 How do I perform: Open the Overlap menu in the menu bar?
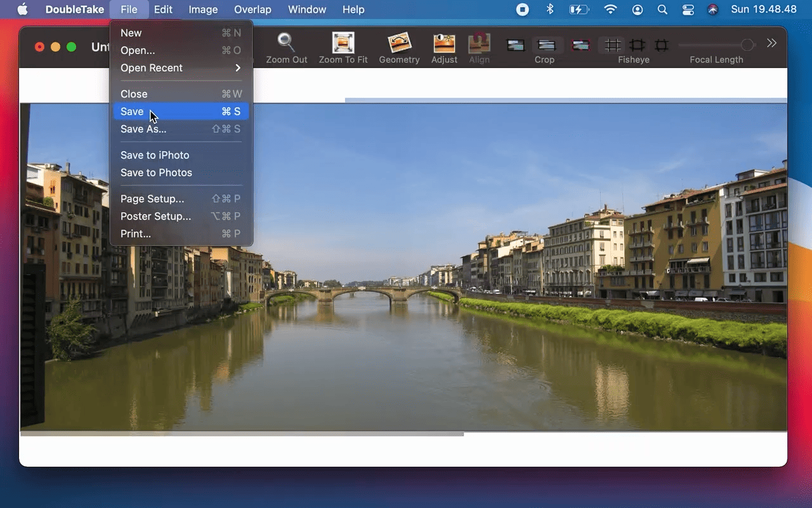[252, 10]
